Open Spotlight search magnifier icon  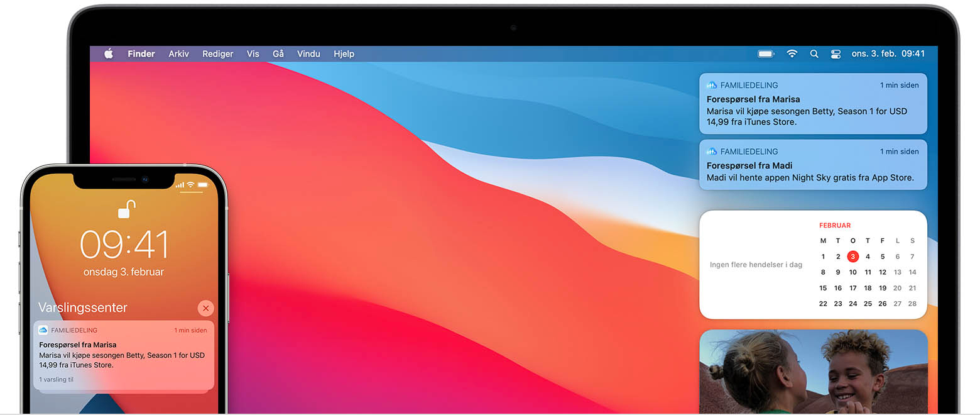tap(814, 54)
